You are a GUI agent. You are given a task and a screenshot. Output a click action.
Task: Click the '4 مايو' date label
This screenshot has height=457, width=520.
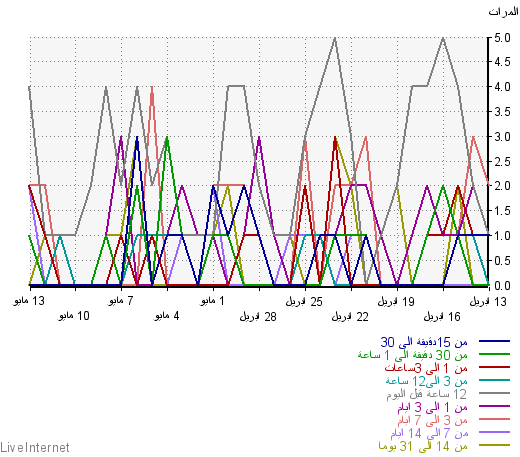point(167,316)
